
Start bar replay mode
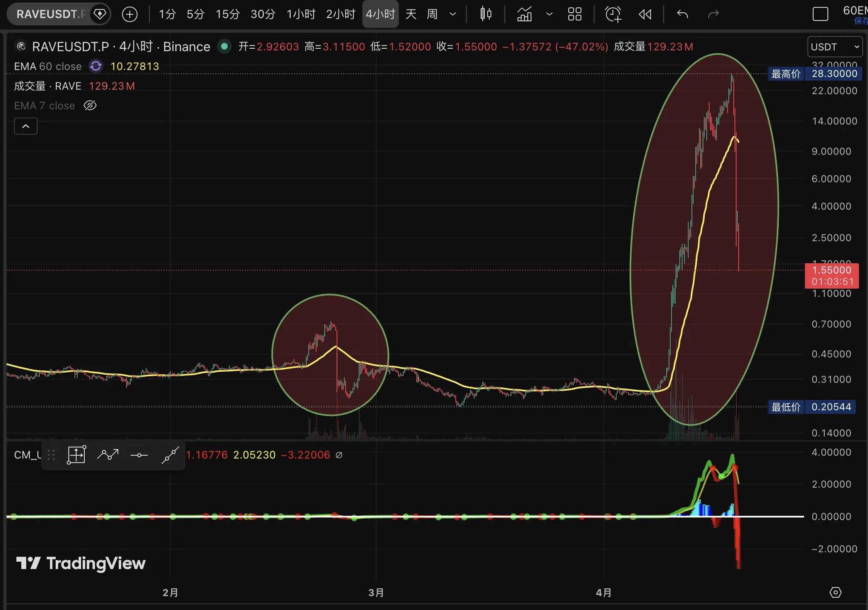point(645,14)
